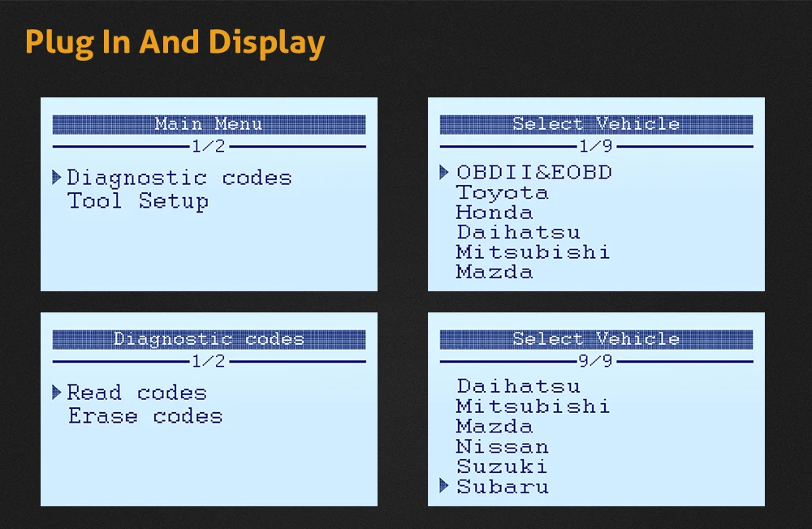
Task: Select Nissan in vehicle list
Action: (502, 447)
